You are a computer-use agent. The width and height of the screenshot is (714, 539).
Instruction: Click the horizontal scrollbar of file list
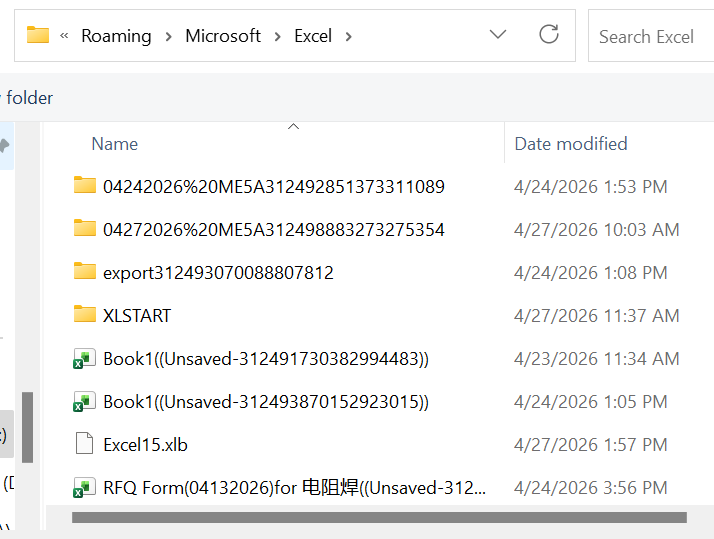[379, 517]
